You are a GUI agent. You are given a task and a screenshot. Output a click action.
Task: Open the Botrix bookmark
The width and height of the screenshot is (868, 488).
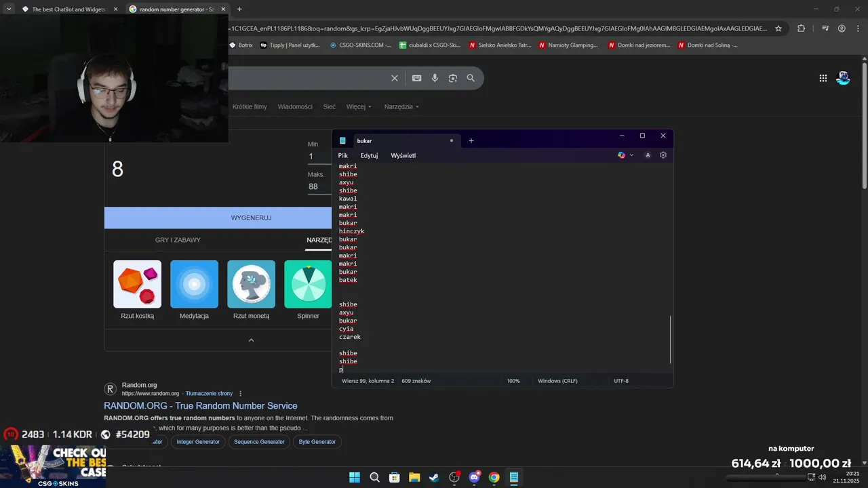point(240,45)
